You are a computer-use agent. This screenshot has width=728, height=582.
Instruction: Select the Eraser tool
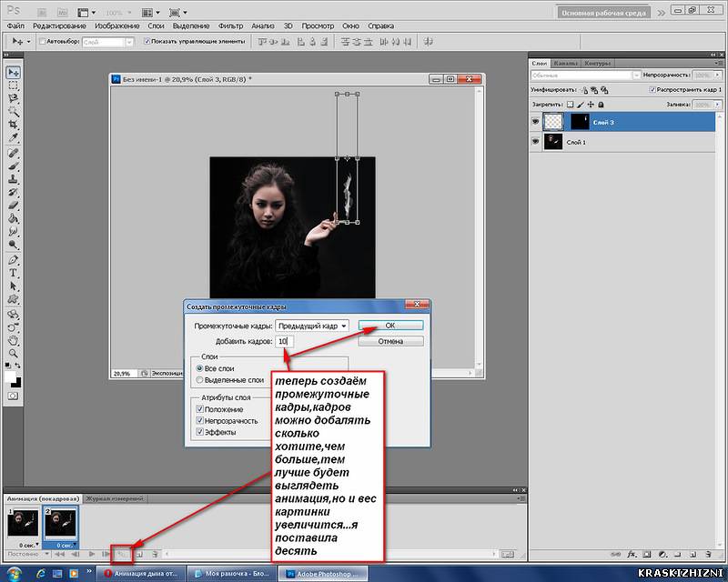[14, 206]
